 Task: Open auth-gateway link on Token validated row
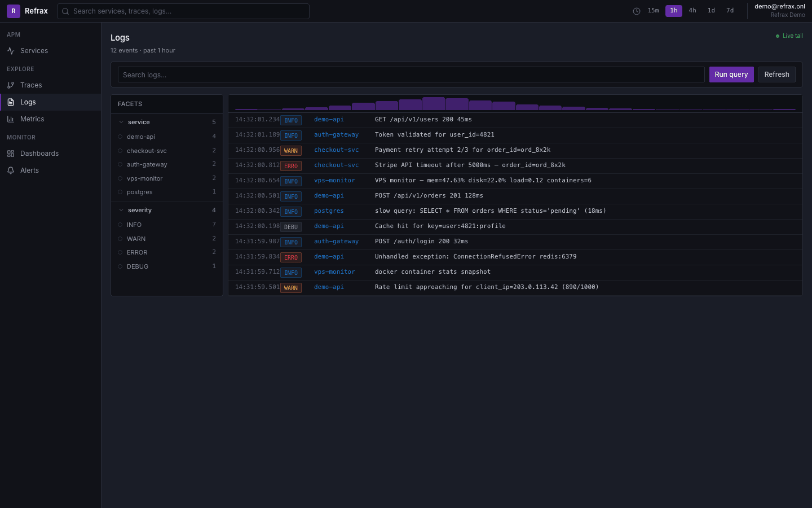[336, 135]
